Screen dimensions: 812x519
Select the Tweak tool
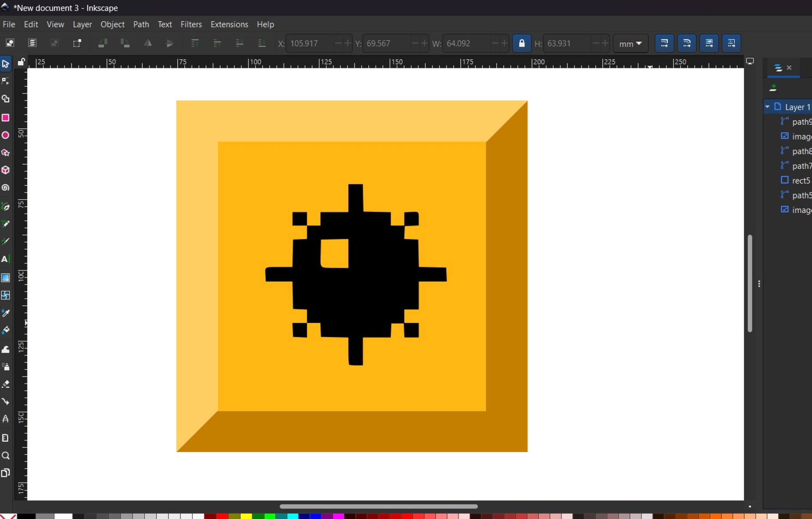click(6, 349)
